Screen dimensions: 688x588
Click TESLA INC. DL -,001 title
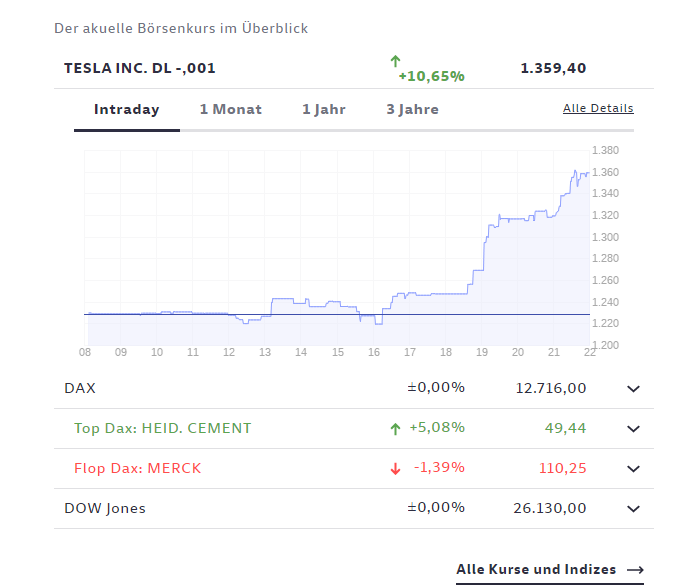tap(140, 68)
